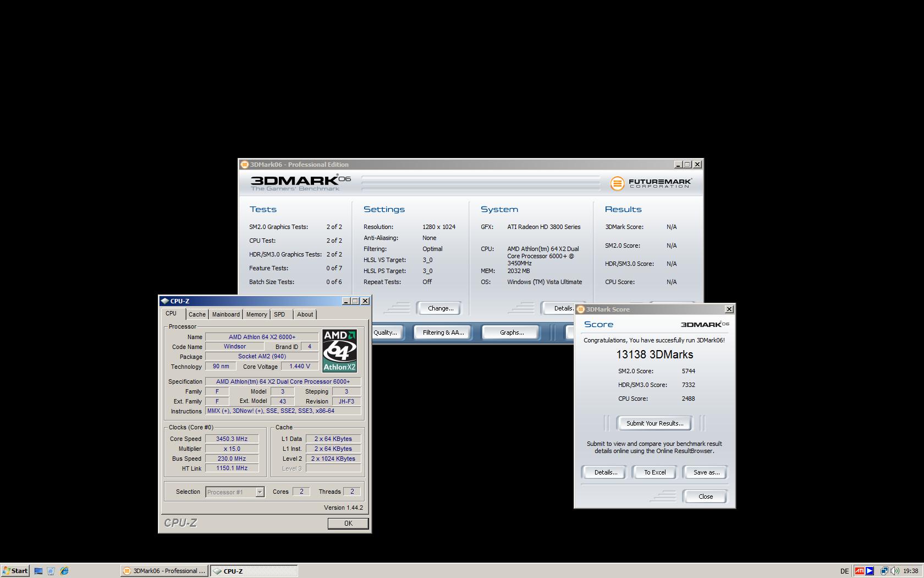Open the Recycle Bin quick launch icon
Image resolution: width=924 pixels, height=578 pixels.
pyautogui.click(x=51, y=571)
